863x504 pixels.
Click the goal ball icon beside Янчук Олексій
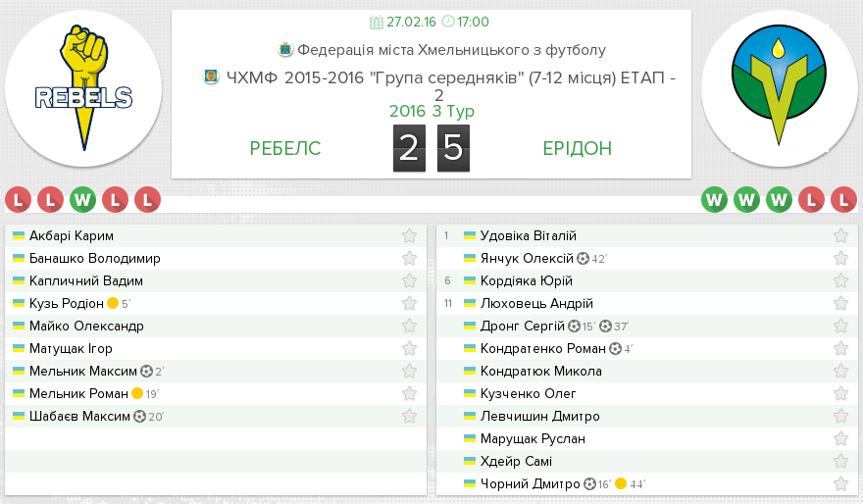583,259
